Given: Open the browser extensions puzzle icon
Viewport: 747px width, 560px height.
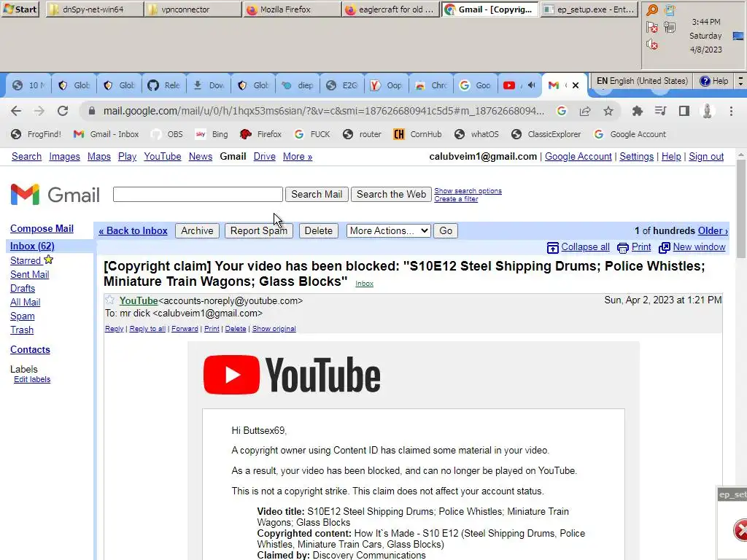Looking at the screenshot, I should 637,111.
